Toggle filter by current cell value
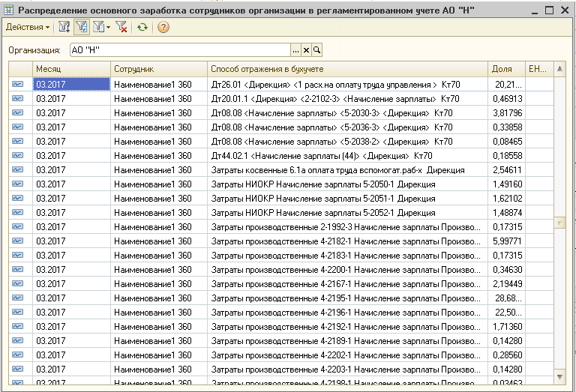This screenshot has height=392, width=576. coord(82,27)
